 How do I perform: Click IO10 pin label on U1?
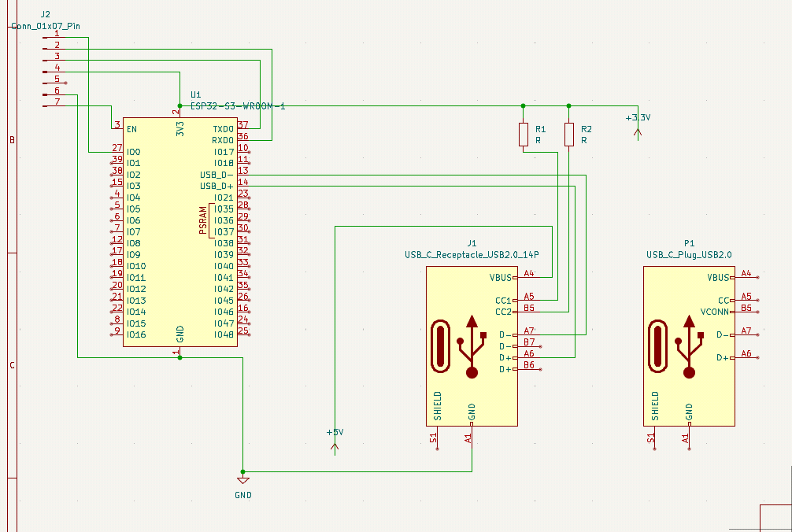(x=136, y=266)
